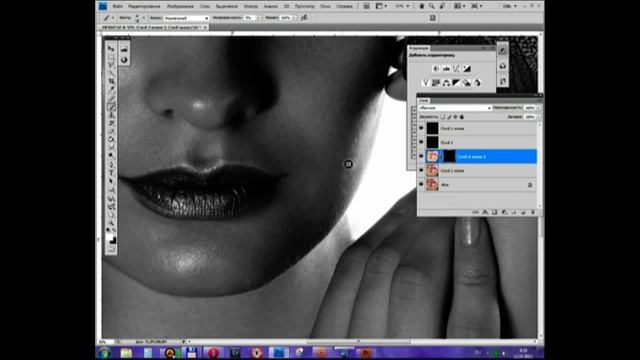This screenshot has width=640, height=360.
Task: Toggle visibility of the topmost layer
Action: (421, 128)
